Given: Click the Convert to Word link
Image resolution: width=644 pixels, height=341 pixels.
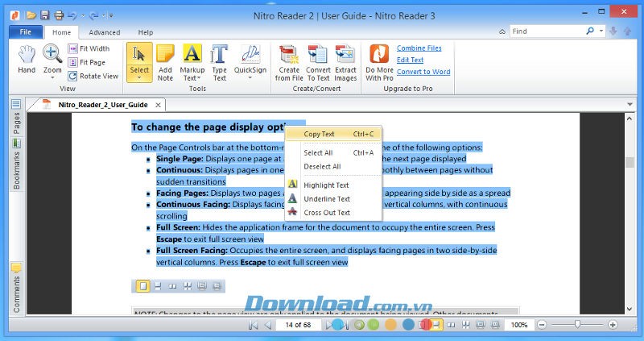Looking at the screenshot, I should [x=423, y=72].
